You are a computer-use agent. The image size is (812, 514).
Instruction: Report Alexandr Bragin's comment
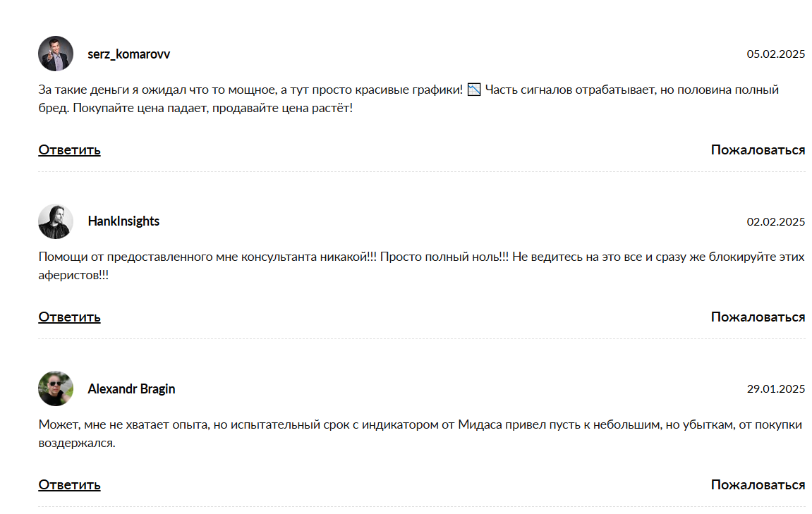[758, 484]
